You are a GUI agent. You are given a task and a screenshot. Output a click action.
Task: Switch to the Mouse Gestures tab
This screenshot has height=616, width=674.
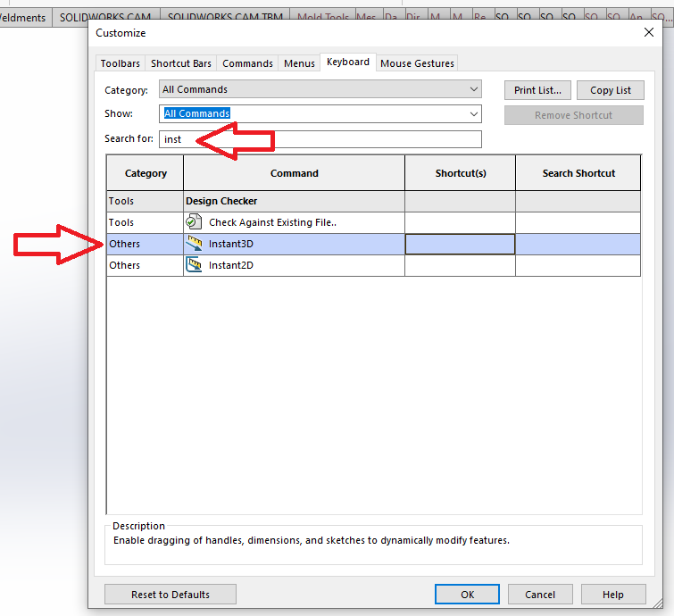tap(417, 63)
